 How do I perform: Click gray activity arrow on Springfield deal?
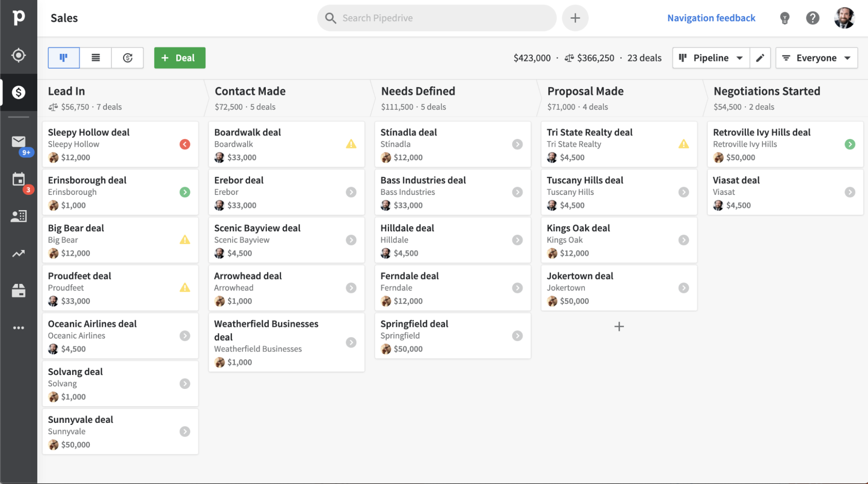click(517, 336)
